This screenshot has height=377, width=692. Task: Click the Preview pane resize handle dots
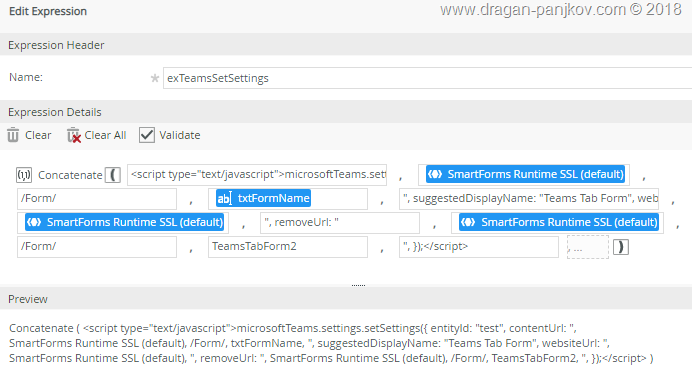[x=358, y=286]
